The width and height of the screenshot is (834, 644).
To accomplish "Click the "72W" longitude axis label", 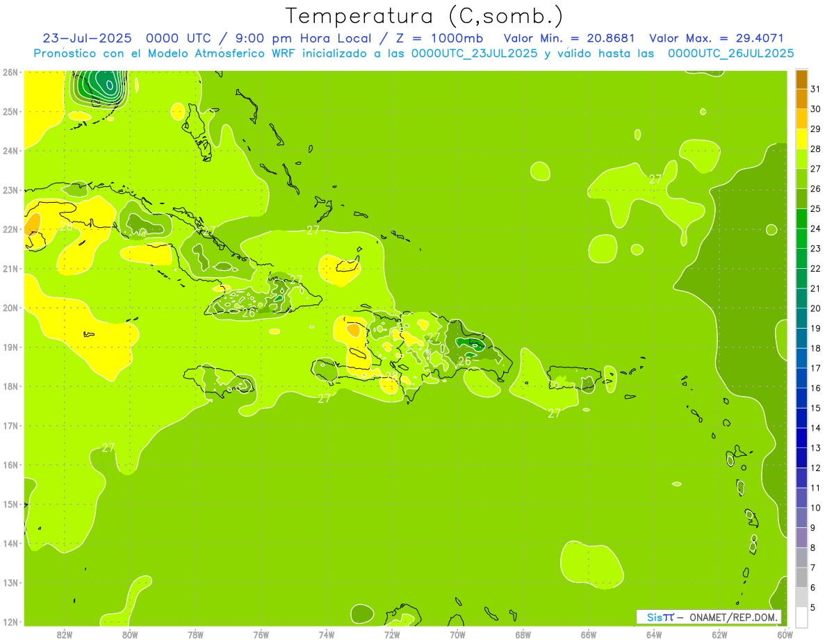I will (392, 634).
